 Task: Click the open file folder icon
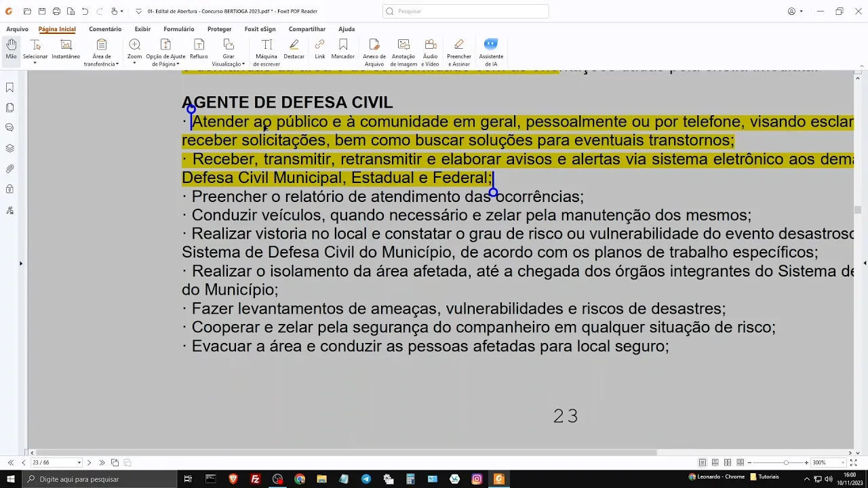point(27,12)
